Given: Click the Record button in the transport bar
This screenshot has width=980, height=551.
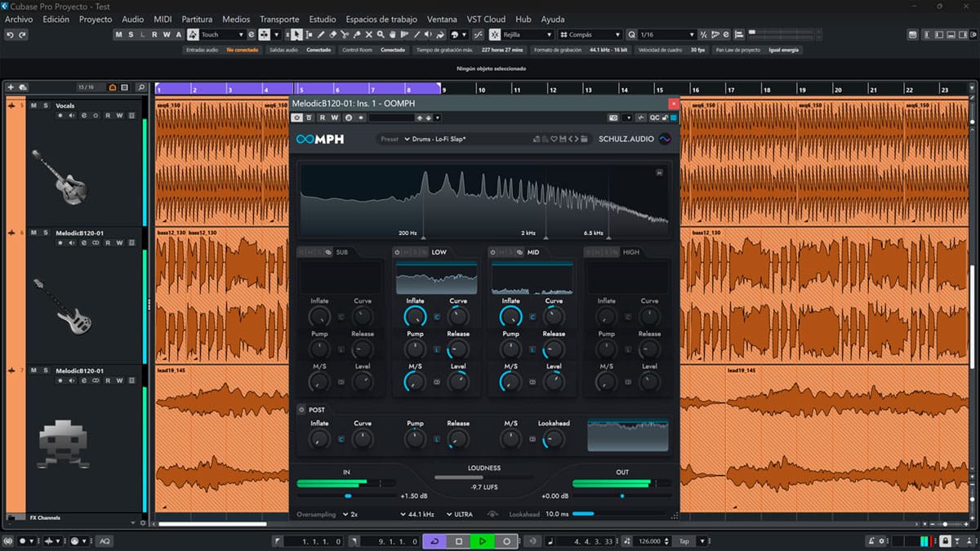Looking at the screenshot, I should (506, 541).
